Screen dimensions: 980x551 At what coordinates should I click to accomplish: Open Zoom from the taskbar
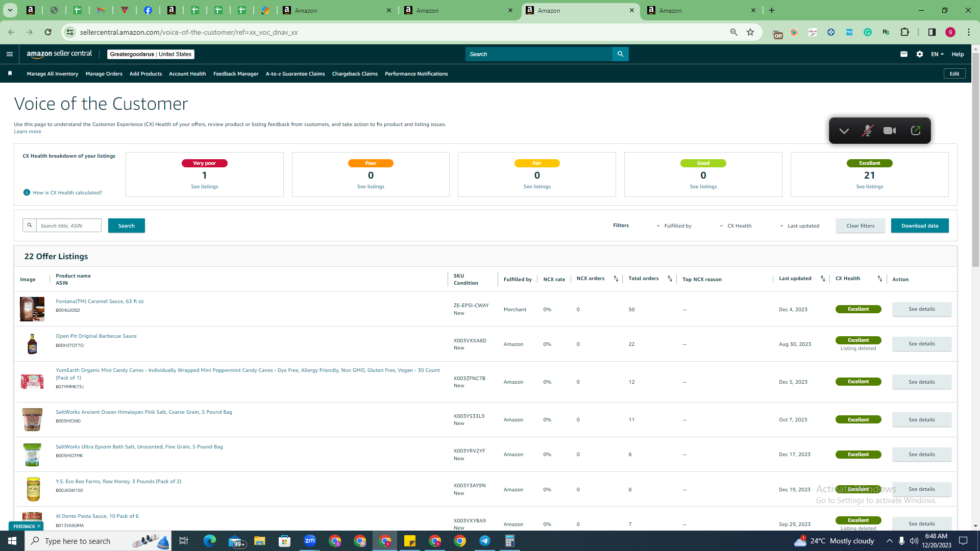(x=310, y=541)
